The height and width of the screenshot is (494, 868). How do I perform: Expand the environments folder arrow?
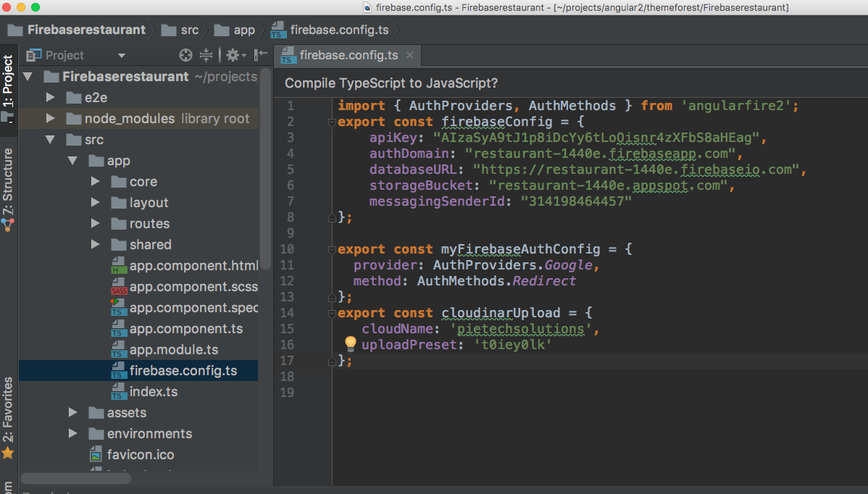pos(72,434)
